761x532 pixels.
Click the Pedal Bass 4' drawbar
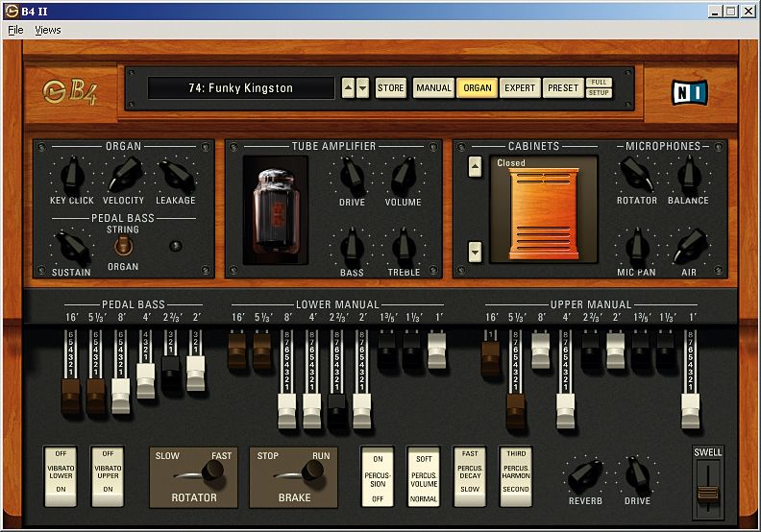146,381
